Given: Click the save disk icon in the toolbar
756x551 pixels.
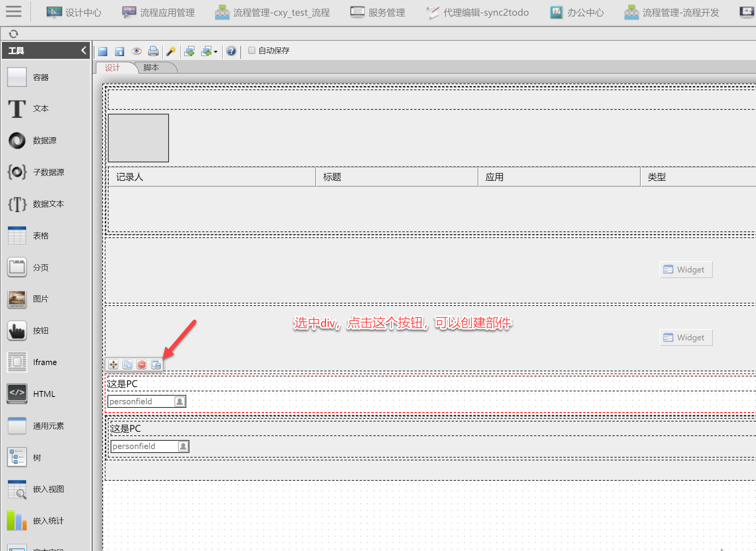Looking at the screenshot, I should [103, 51].
